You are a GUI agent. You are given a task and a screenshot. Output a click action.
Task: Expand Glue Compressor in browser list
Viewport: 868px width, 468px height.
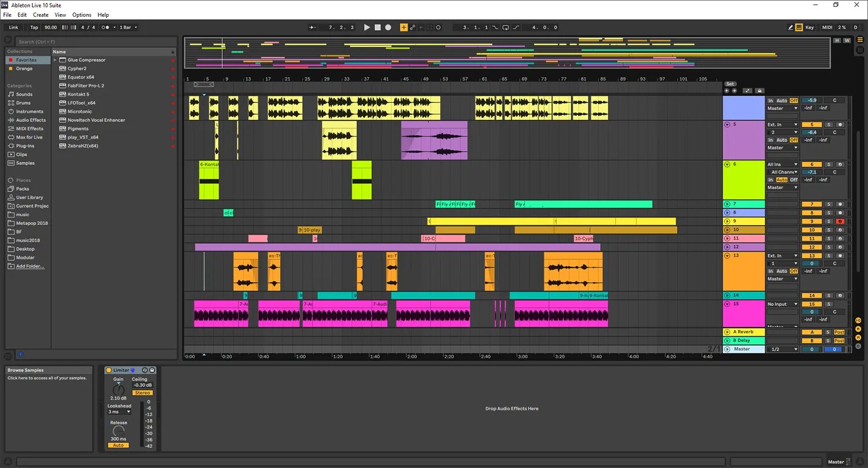point(56,60)
